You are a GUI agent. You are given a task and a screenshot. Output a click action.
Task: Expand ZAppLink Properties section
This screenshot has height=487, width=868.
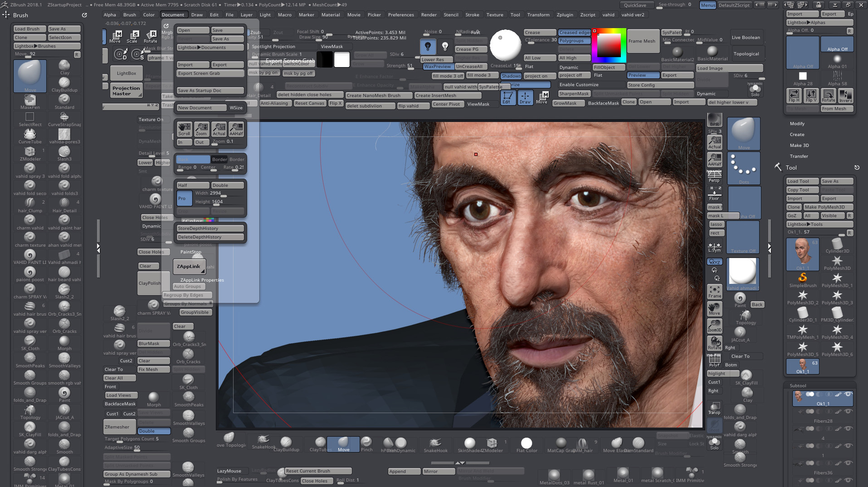[x=202, y=280]
